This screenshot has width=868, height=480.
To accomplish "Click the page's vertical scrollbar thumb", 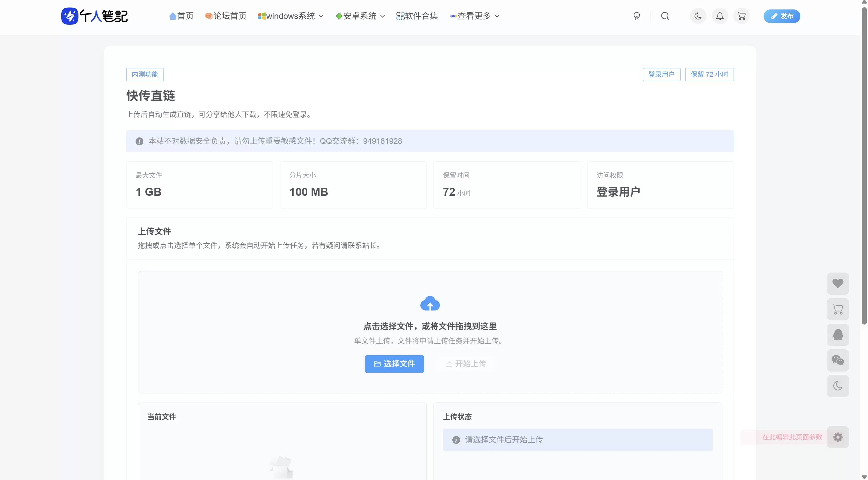I will tap(864, 165).
